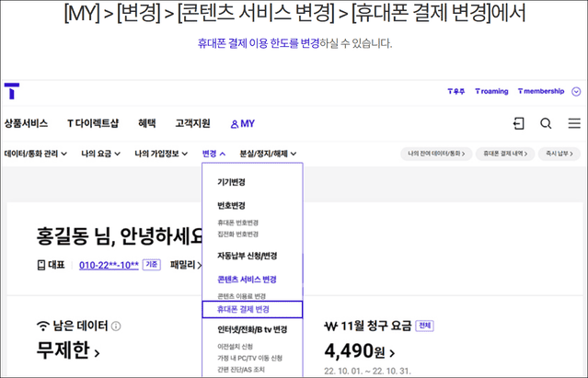The height and width of the screenshot is (378, 588).
Task: Select 휴대폰 결제 변경 menu item
Action: [x=252, y=309]
